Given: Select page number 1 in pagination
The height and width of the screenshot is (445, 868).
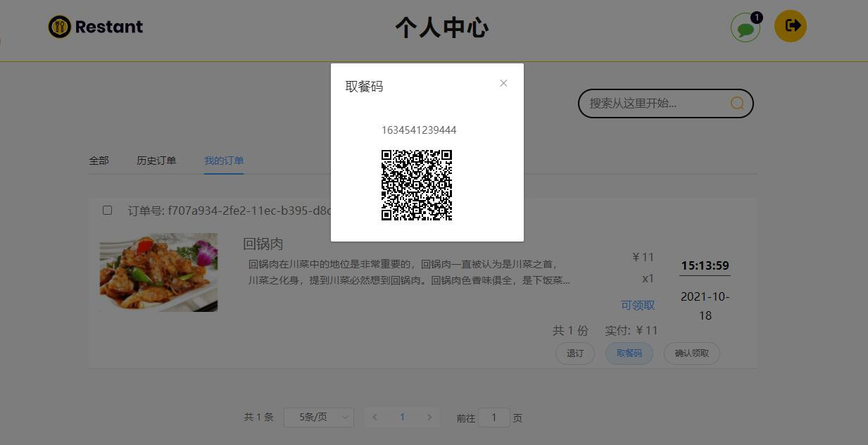Looking at the screenshot, I should pyautogui.click(x=402, y=418).
